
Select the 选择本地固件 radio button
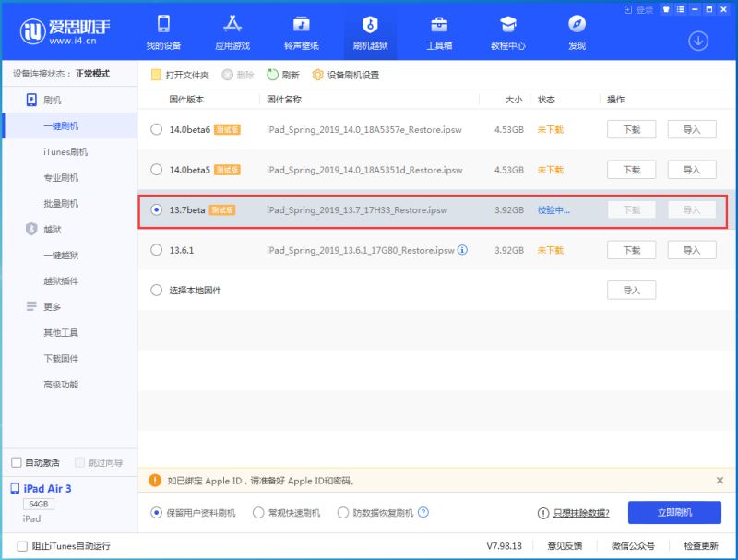tap(156, 291)
